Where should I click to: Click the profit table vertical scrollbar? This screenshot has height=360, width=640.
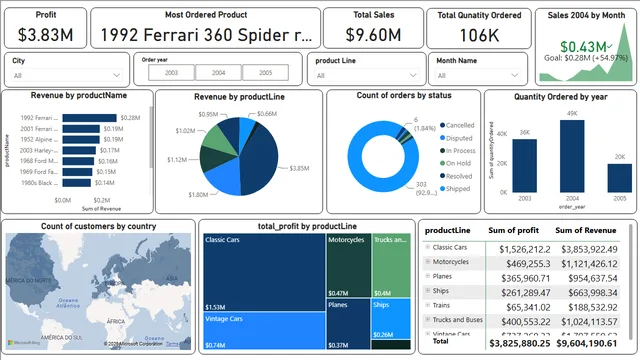click(631, 282)
